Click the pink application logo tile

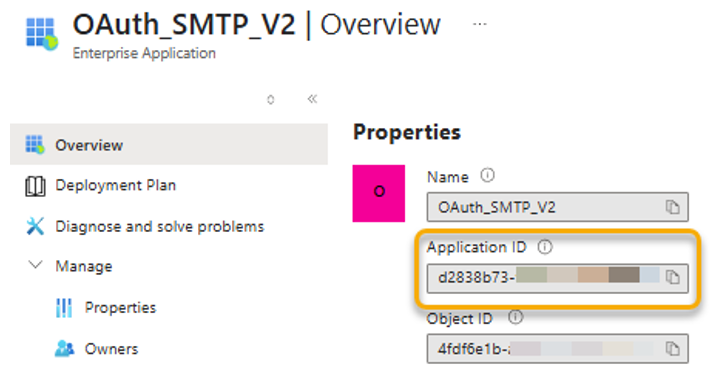[x=379, y=193]
